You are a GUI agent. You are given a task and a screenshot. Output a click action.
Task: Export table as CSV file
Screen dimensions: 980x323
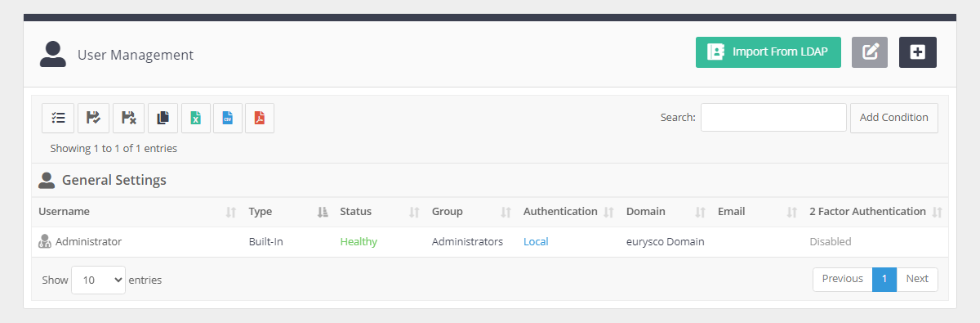[x=228, y=118]
